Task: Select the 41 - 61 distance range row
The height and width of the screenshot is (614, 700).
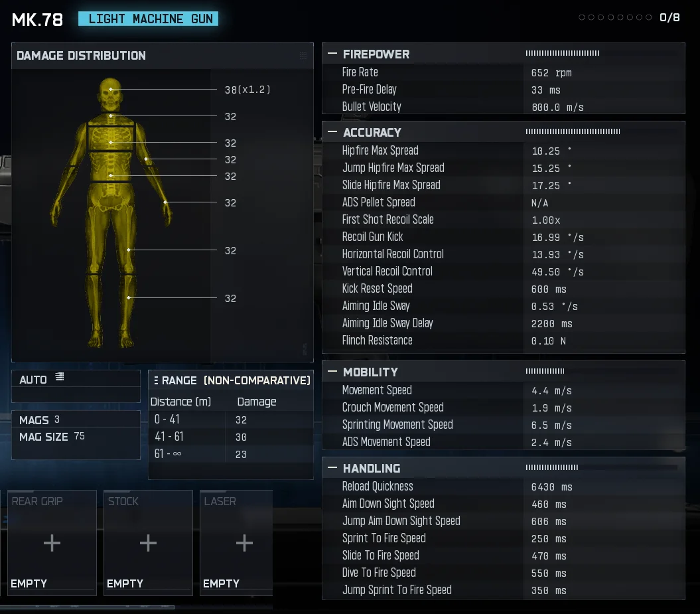Action: pos(230,437)
